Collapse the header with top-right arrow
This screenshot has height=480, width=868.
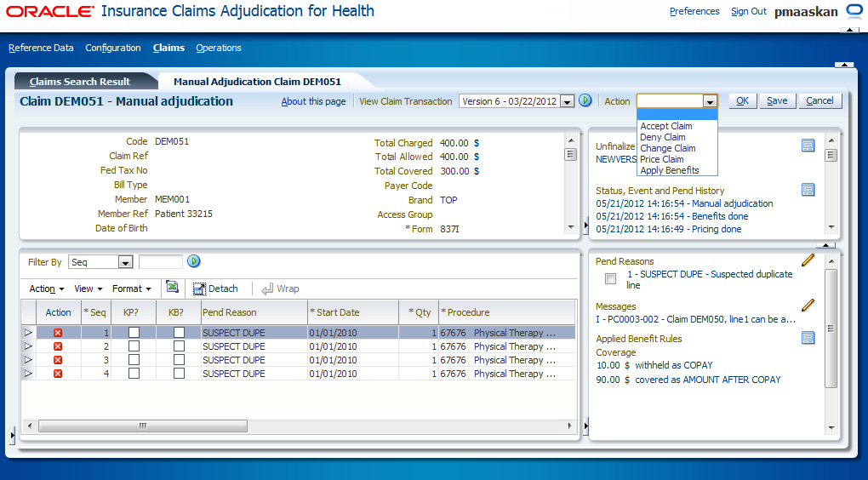850,29
